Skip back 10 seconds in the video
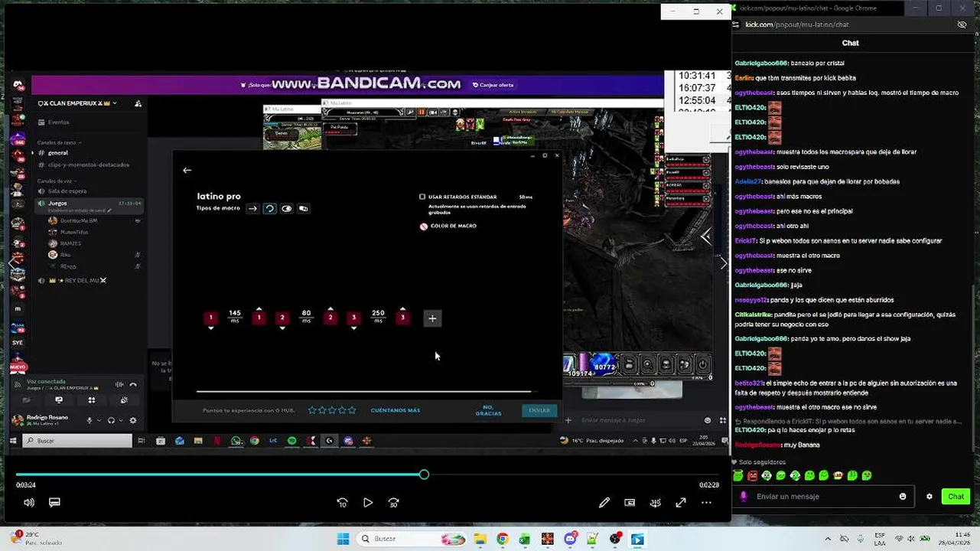Viewport: 980px width, 551px height. click(x=342, y=503)
